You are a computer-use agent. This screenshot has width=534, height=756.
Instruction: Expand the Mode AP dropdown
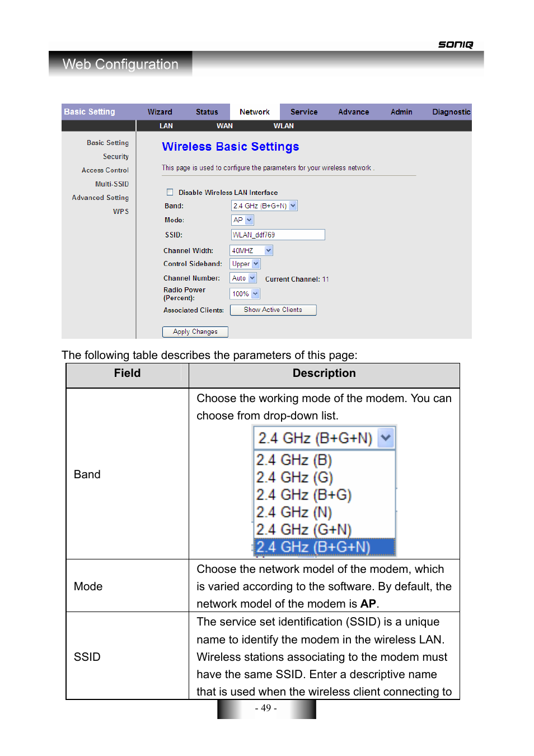pos(243,220)
